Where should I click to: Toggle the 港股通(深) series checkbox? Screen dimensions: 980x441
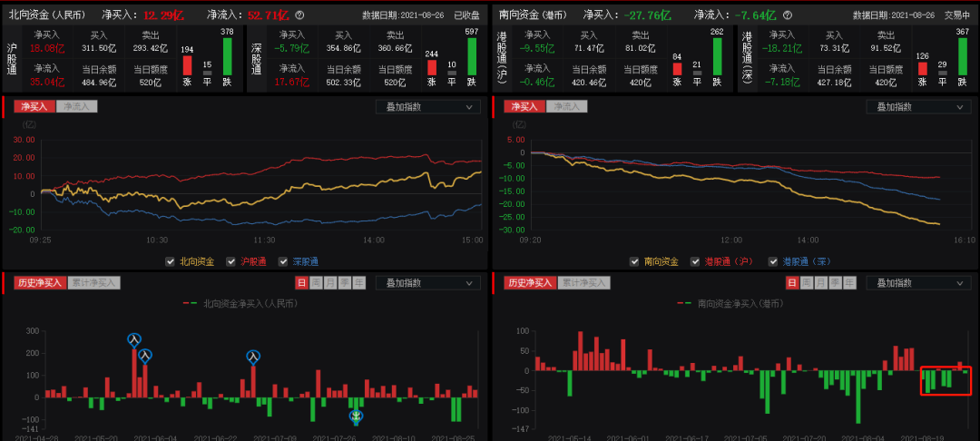[x=773, y=261]
